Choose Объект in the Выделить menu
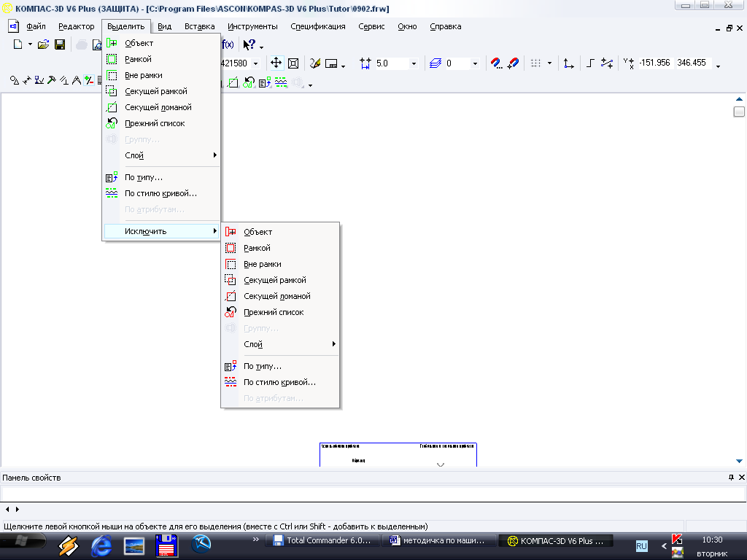Viewport: 747px width, 560px height. pyautogui.click(x=161, y=43)
